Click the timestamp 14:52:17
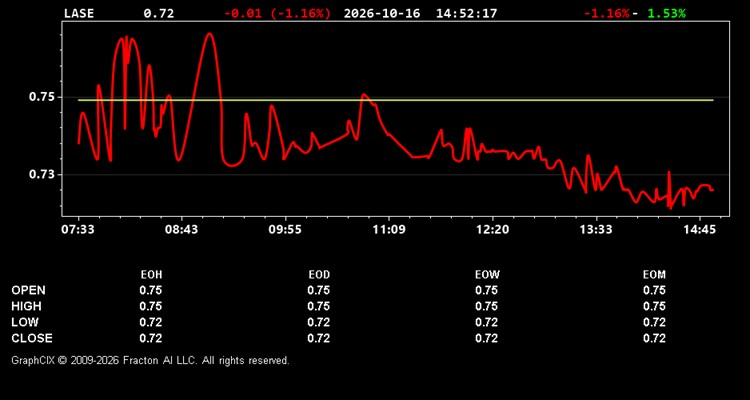 coord(466,13)
